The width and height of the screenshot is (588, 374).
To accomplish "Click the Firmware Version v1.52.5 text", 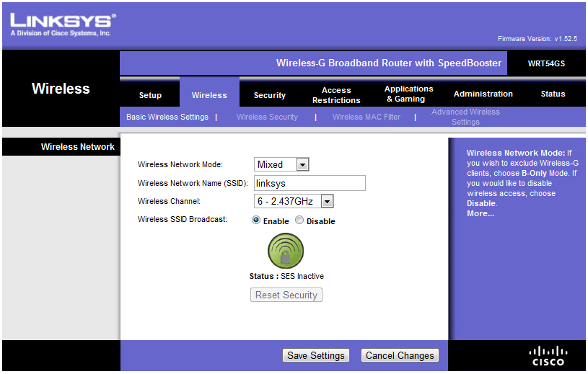I will 537,39.
